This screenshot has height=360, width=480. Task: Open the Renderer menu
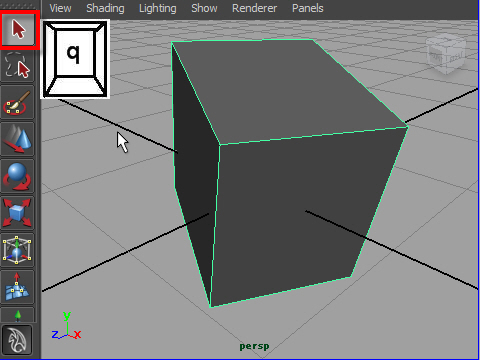(x=254, y=8)
